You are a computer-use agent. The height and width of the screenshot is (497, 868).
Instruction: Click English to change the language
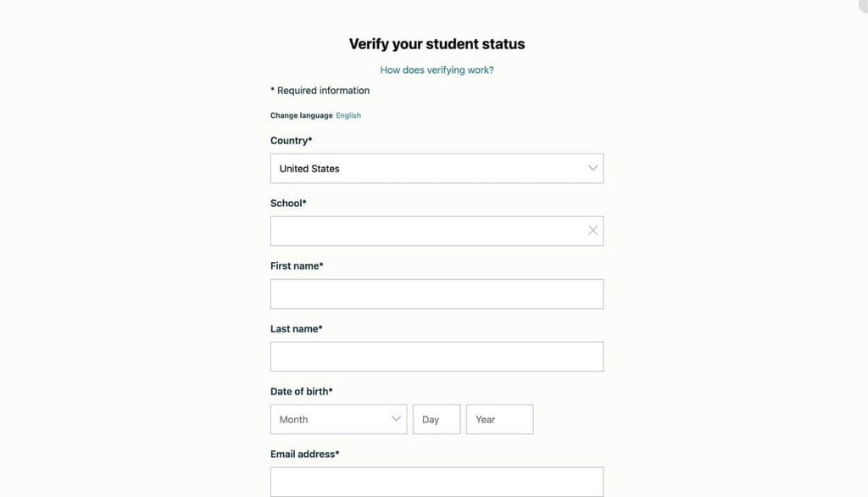348,114
